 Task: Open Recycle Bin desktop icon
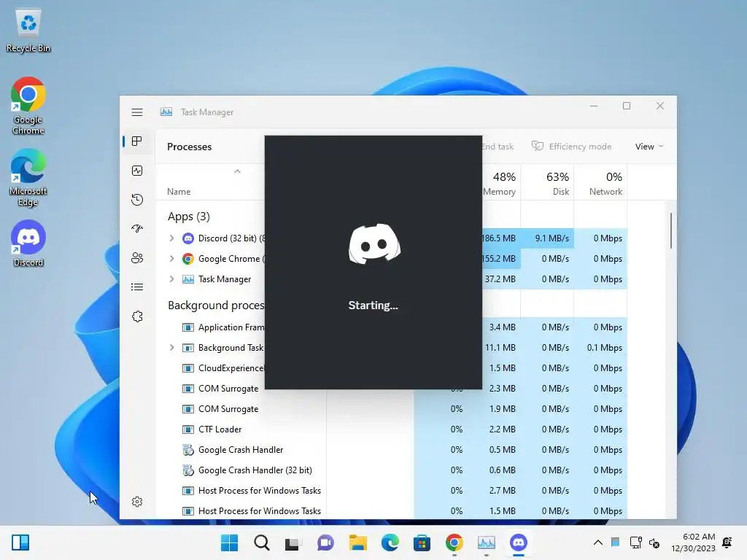pyautogui.click(x=28, y=31)
